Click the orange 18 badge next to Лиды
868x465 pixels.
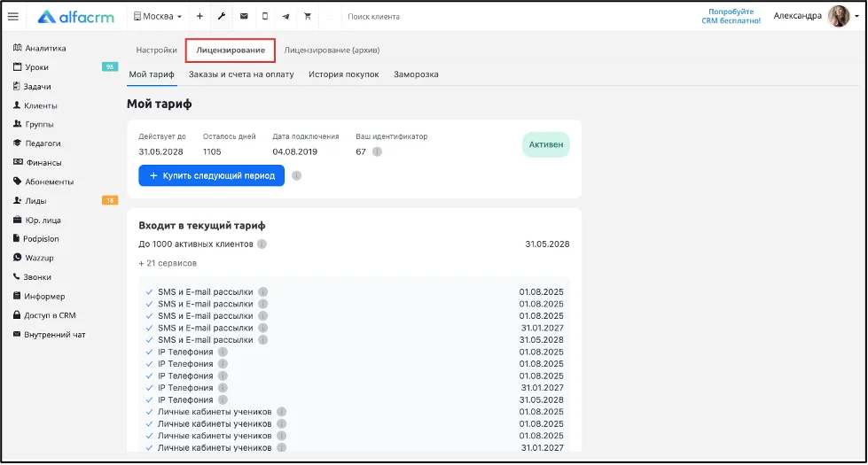pos(110,200)
